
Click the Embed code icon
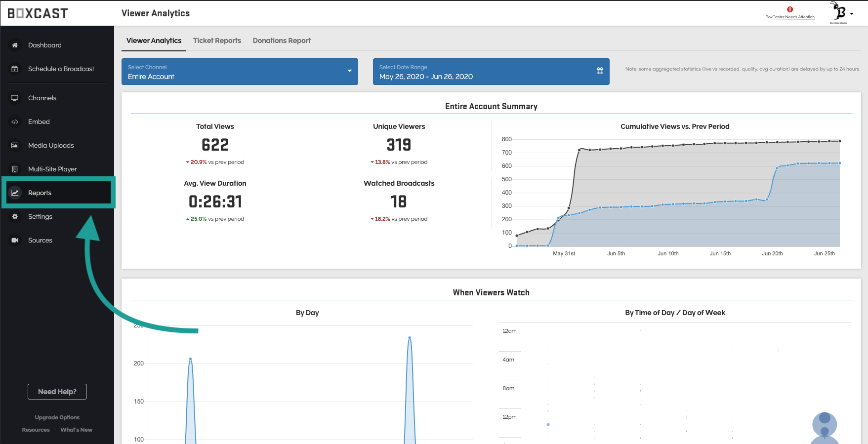point(15,122)
